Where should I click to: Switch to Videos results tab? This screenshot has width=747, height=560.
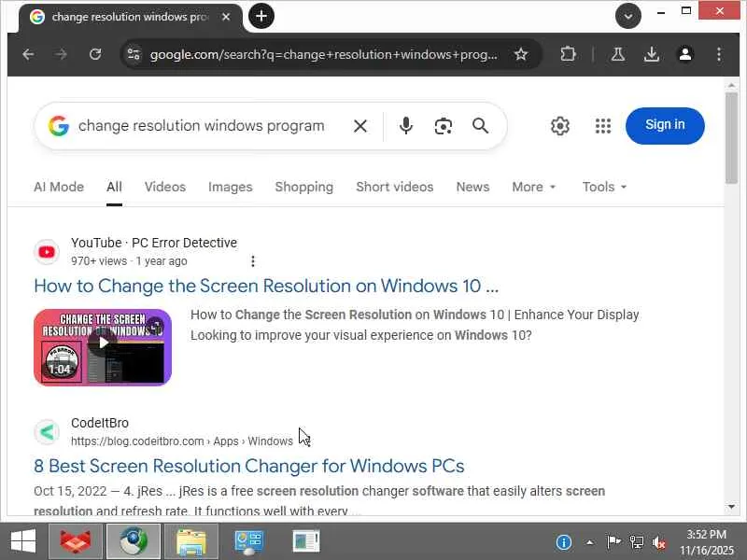click(x=165, y=187)
